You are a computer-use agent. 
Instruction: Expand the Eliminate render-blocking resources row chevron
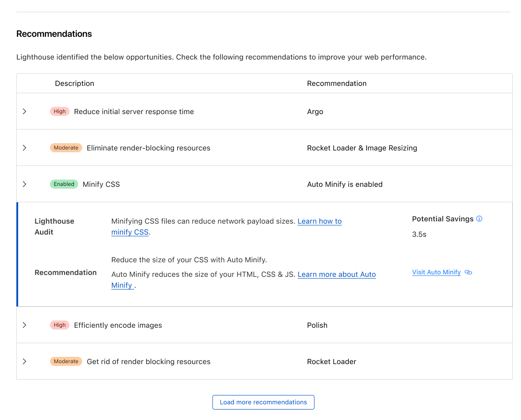(25, 148)
